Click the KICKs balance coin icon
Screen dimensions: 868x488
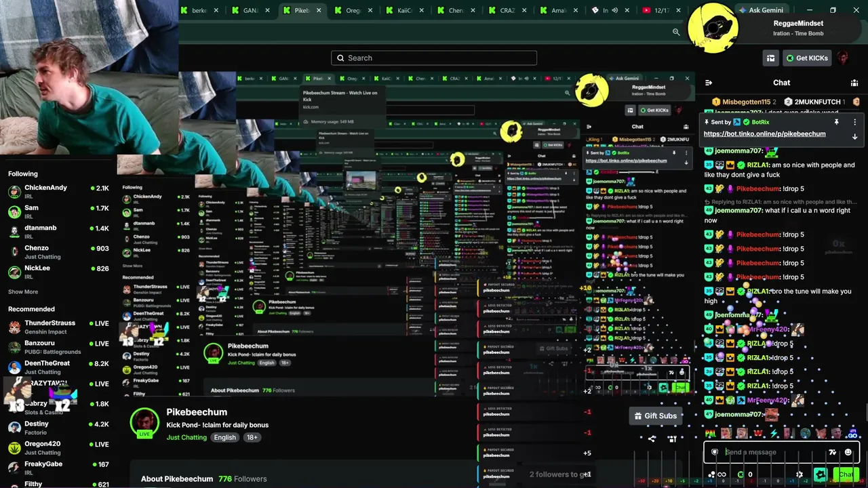[x=741, y=474]
